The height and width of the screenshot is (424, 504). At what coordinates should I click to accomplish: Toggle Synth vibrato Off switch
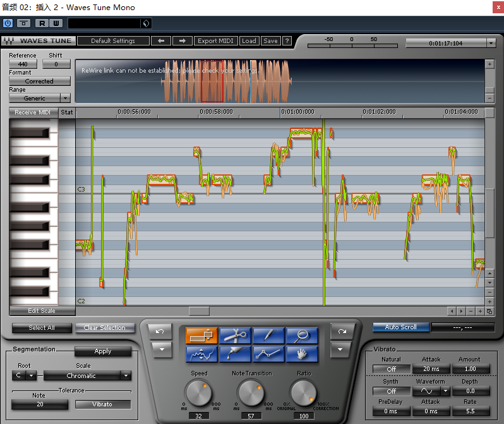pos(392,391)
